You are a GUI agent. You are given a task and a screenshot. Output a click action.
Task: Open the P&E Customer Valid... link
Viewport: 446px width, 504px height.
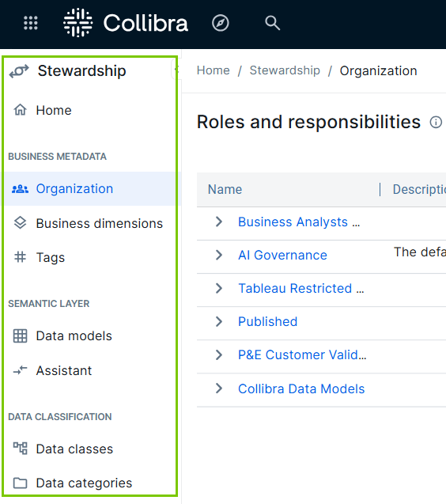[x=302, y=354]
